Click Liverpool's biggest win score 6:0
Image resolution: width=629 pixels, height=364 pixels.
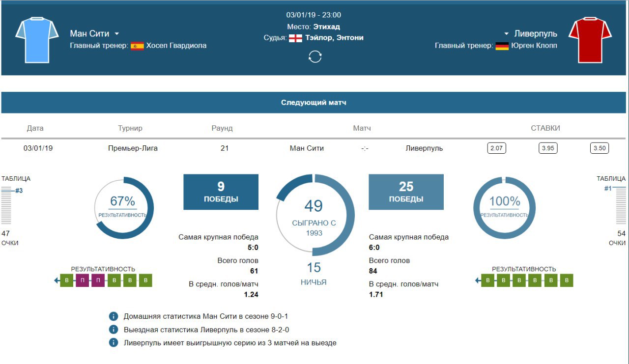374,248
